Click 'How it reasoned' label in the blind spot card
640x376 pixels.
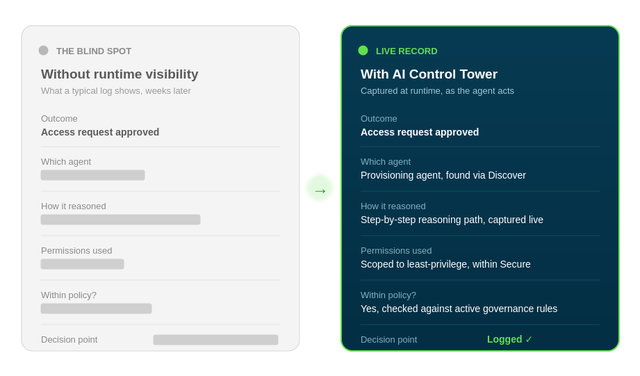[x=73, y=206]
